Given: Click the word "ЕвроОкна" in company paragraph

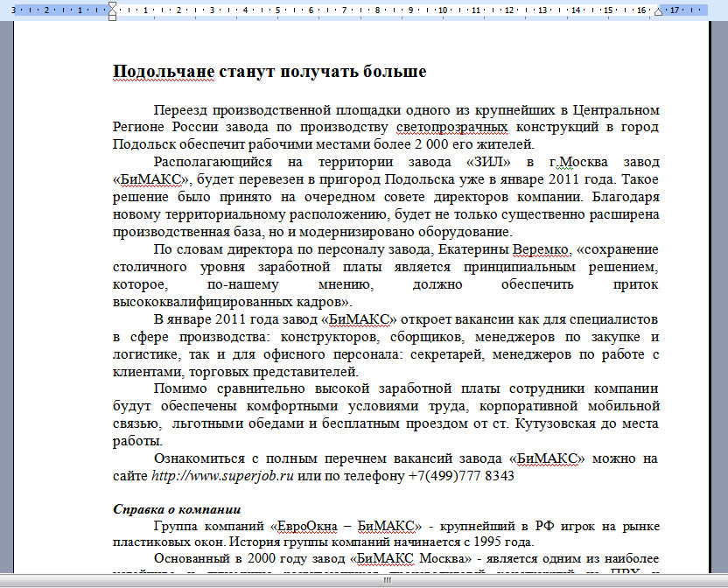Looking at the screenshot, I should pos(307,526).
